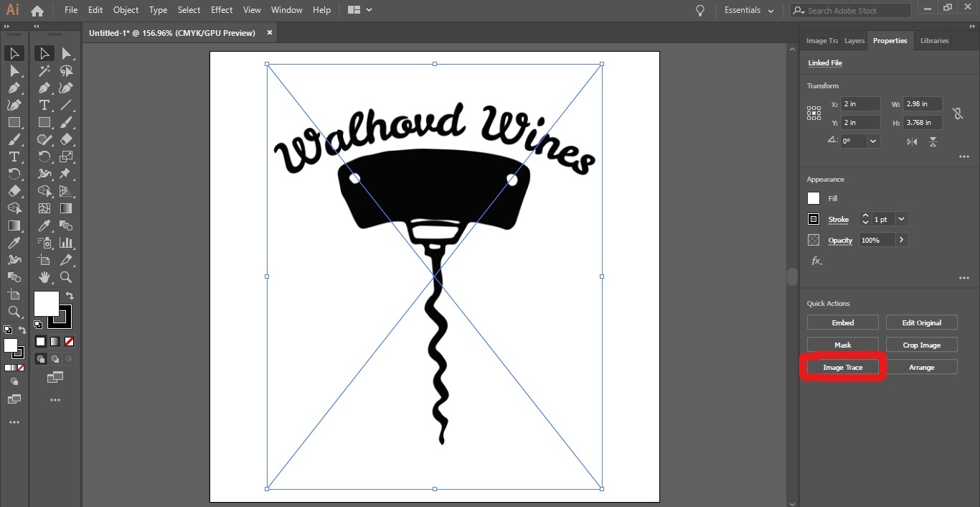
Task: Click the Swap Fill and Stroke arrow in the two-column toolbar
Action: (70, 295)
